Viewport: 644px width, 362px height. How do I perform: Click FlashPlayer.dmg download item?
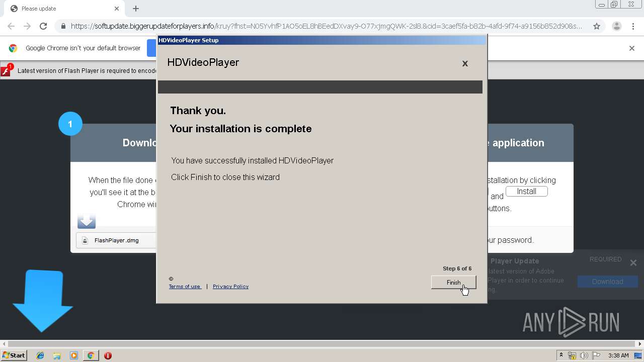(x=116, y=240)
